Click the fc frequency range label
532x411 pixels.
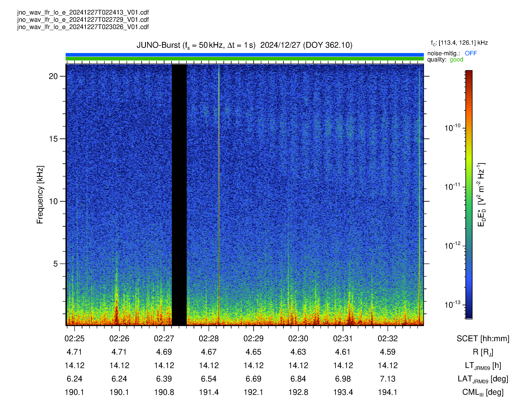(459, 43)
